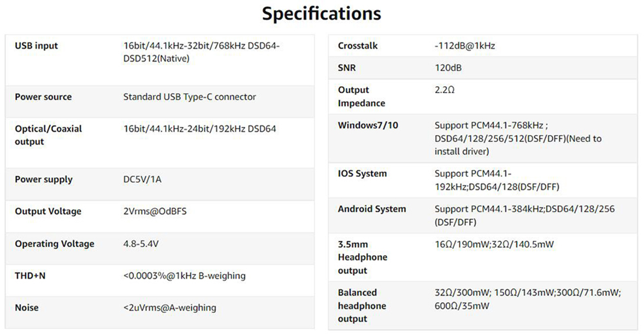
Task: Click the SNR value 120dB
Action: coord(448,68)
